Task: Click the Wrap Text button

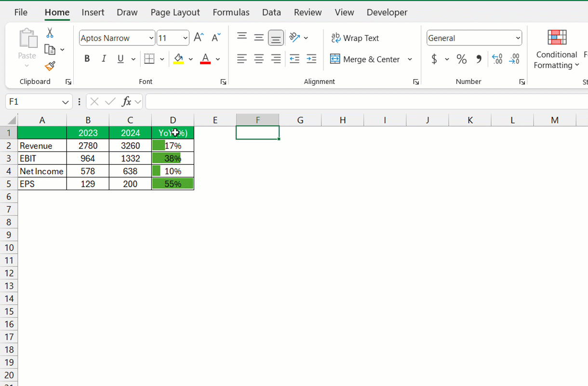Action: [x=355, y=38]
